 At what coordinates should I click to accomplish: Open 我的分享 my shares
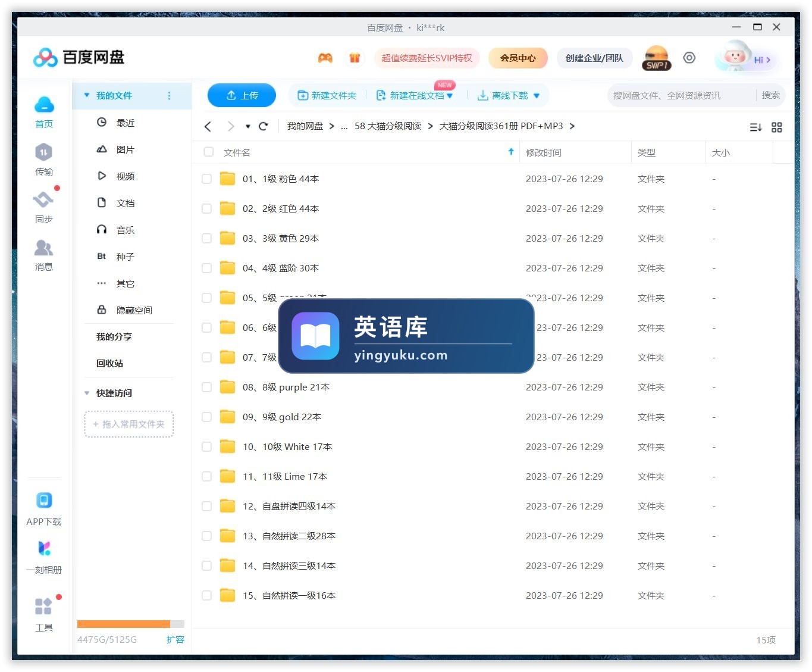click(x=114, y=336)
